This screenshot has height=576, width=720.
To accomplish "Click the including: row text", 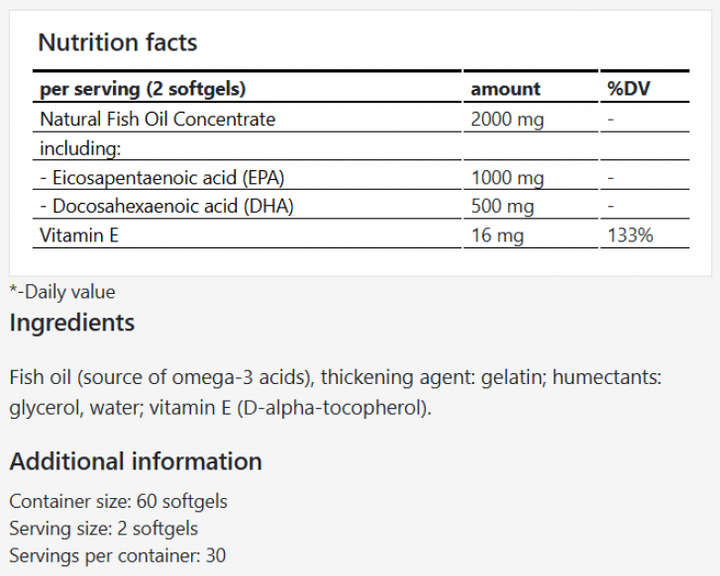I will click(x=80, y=149).
